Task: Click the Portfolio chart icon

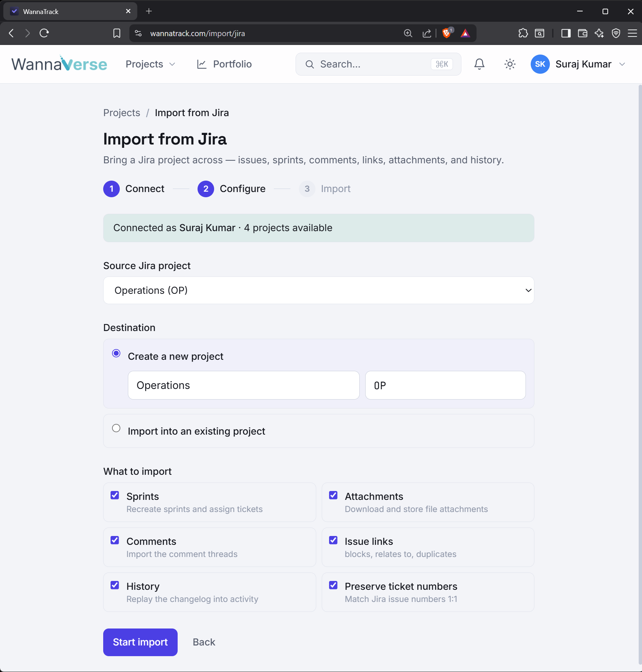Action: (202, 64)
